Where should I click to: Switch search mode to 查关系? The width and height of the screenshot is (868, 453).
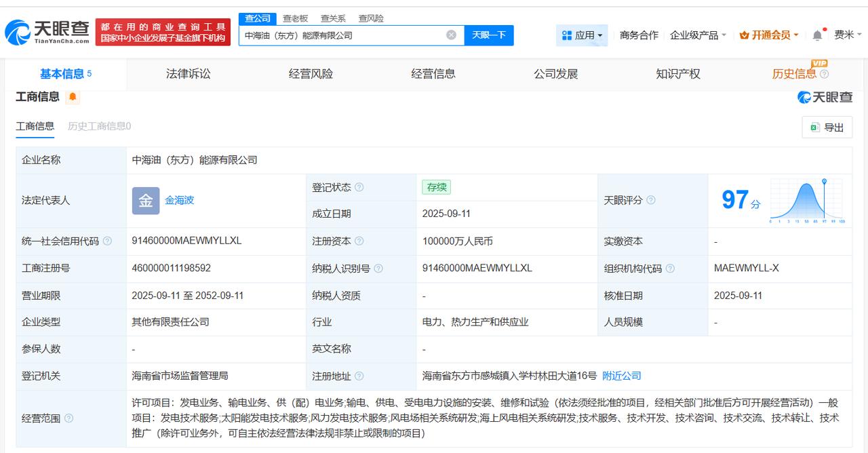[x=333, y=18]
